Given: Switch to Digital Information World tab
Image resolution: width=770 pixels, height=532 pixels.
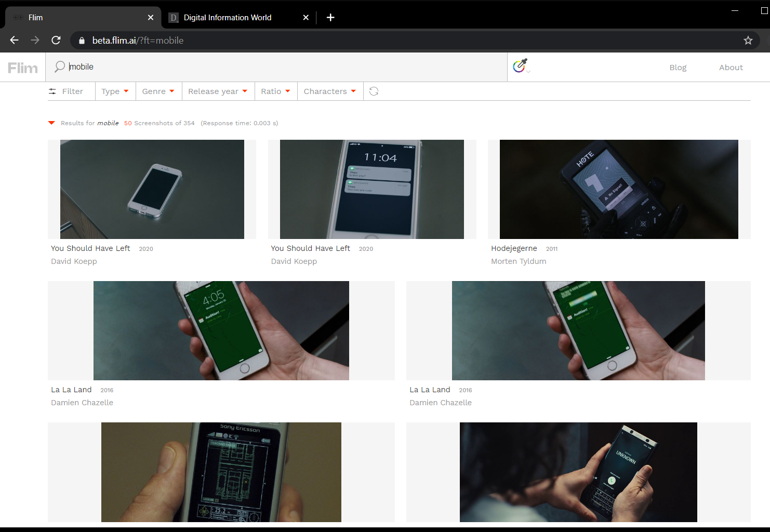Looking at the screenshot, I should point(239,18).
